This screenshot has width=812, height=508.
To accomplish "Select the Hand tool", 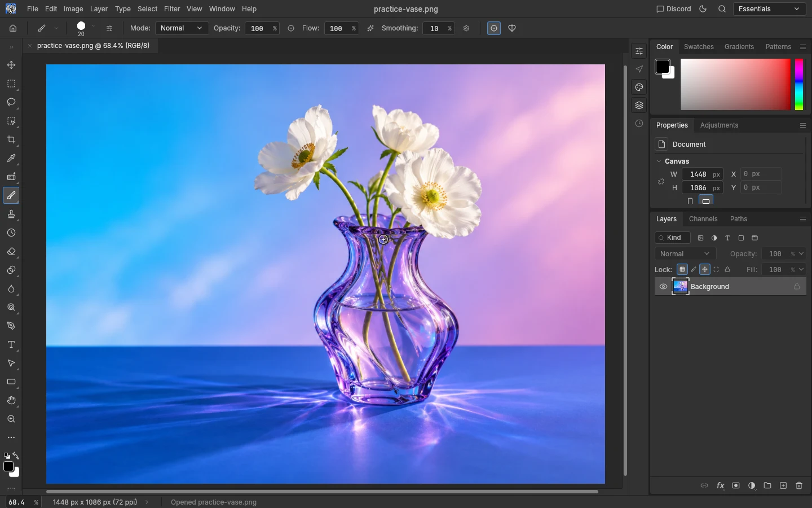I will [11, 401].
